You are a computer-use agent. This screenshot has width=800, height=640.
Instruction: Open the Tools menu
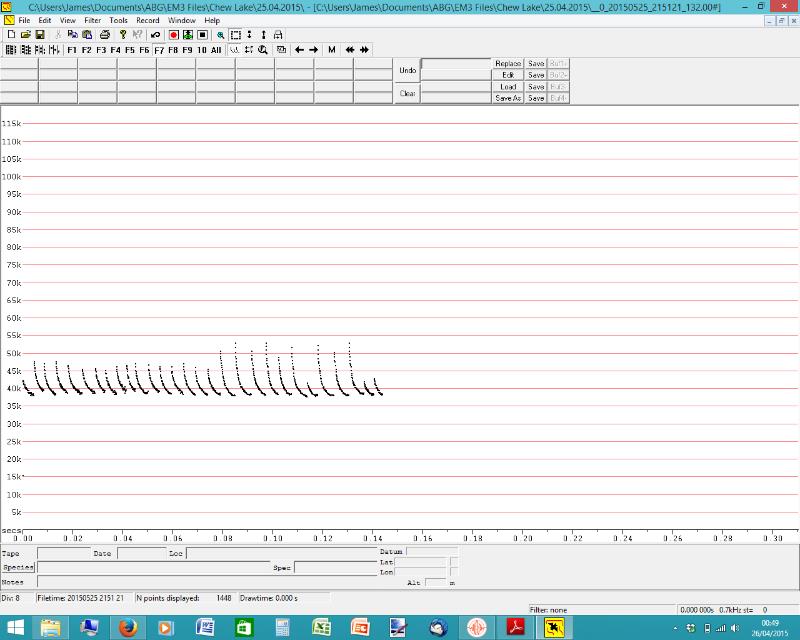coord(118,20)
